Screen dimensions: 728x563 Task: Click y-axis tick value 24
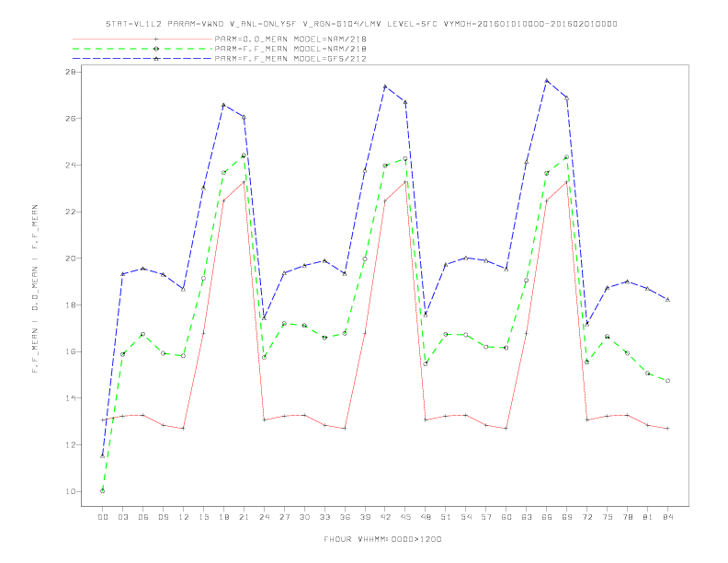click(x=71, y=165)
